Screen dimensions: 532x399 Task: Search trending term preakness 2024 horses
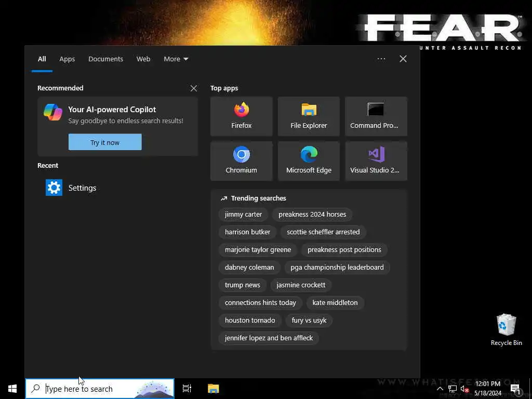coord(312,215)
